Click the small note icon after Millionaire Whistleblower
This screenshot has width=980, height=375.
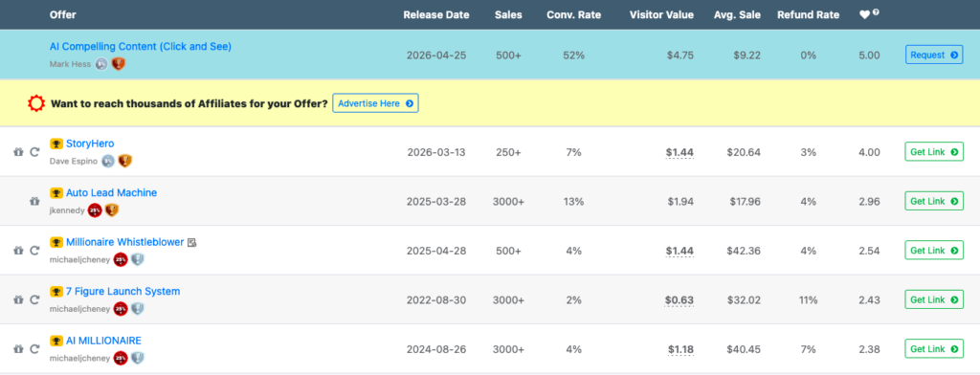pos(191,242)
